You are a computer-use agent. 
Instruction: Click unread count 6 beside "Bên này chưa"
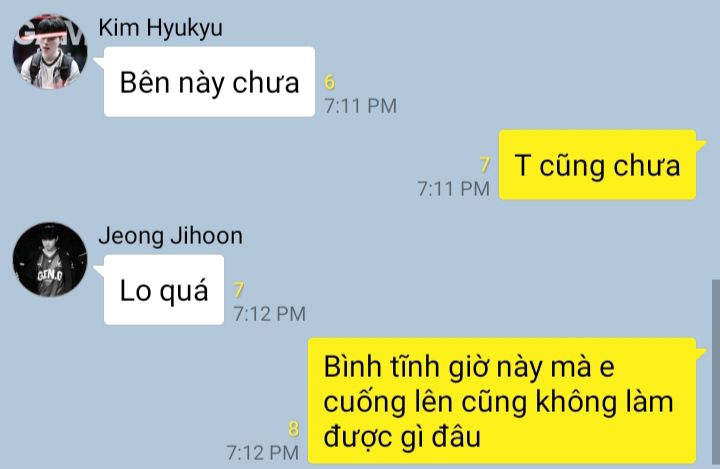point(330,82)
